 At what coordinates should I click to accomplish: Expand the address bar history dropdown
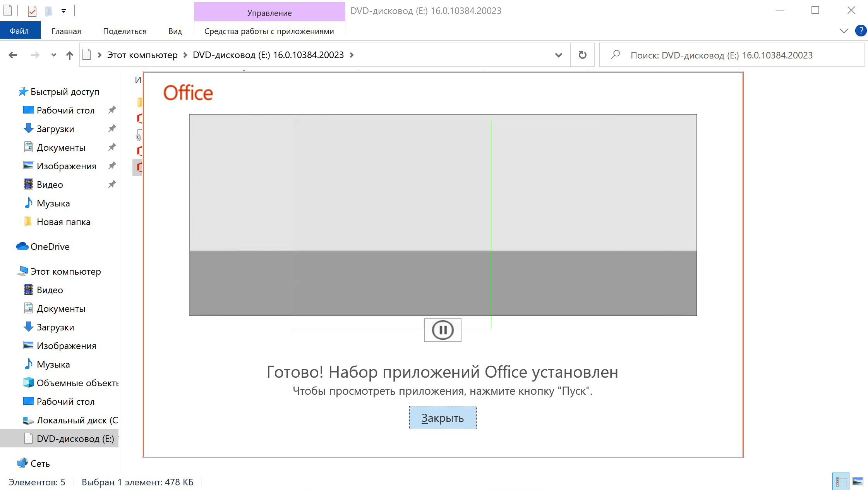click(x=558, y=55)
